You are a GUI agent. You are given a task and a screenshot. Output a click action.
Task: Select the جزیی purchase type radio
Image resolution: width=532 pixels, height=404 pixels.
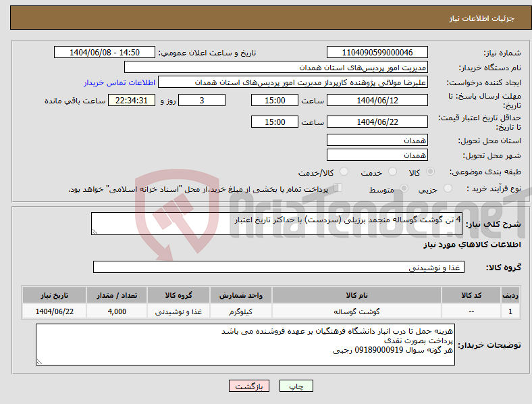coord(448,188)
